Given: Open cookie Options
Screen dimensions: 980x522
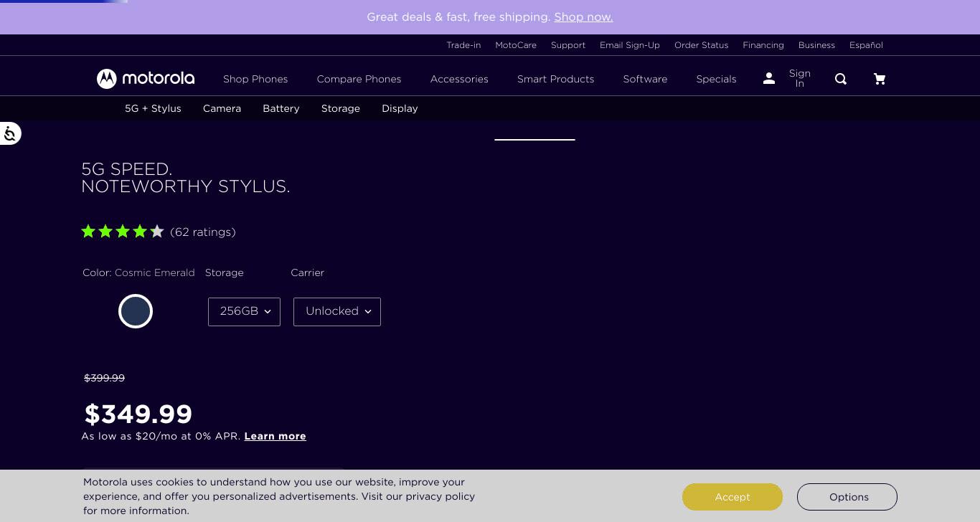Looking at the screenshot, I should [x=847, y=497].
